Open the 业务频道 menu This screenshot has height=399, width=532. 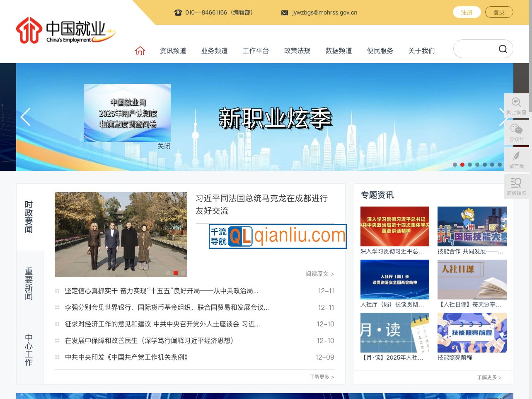click(x=214, y=51)
